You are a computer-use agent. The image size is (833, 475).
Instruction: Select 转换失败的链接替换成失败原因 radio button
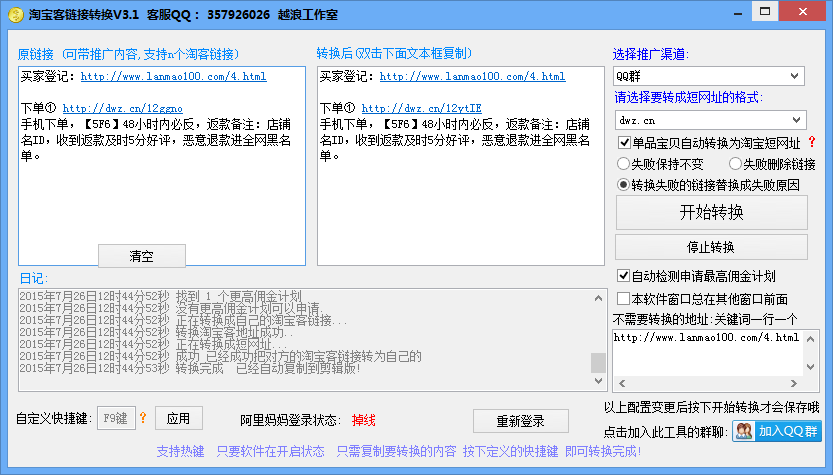(624, 184)
